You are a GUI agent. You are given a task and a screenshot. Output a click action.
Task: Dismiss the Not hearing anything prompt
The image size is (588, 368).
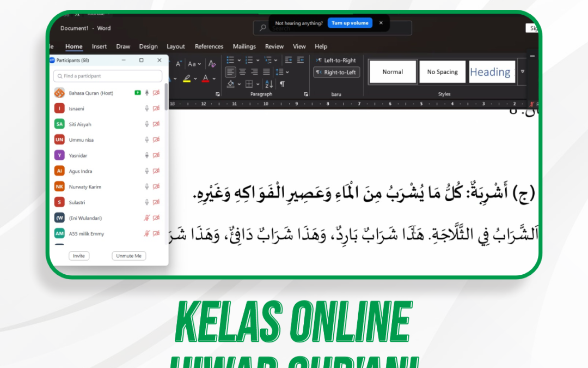click(x=381, y=23)
